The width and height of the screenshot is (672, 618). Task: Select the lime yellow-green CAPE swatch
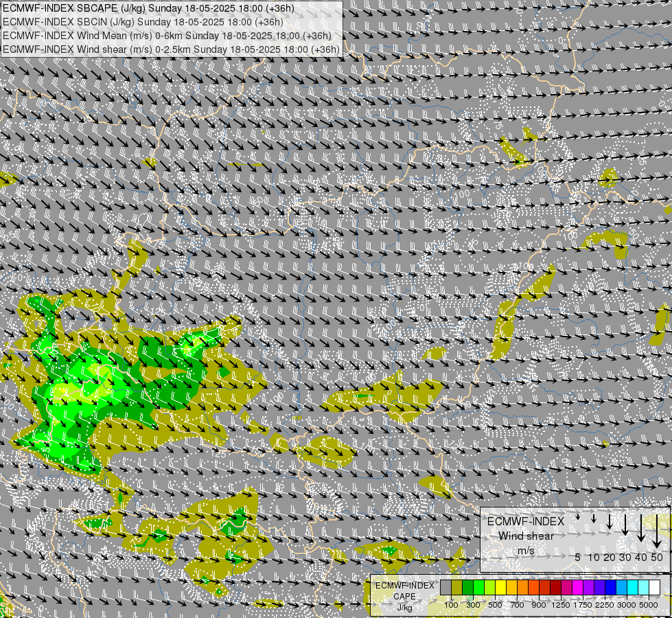pos(490,587)
